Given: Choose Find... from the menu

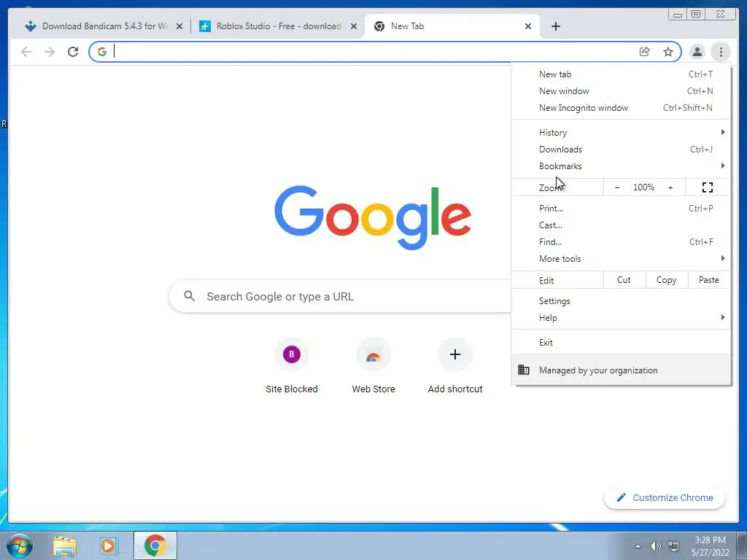Looking at the screenshot, I should [x=622, y=242].
